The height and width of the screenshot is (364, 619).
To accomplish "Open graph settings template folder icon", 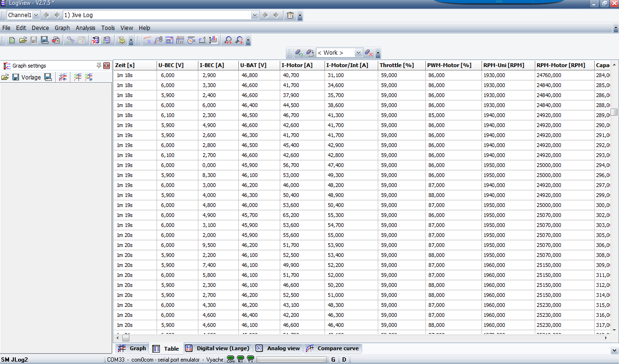I will (5, 77).
